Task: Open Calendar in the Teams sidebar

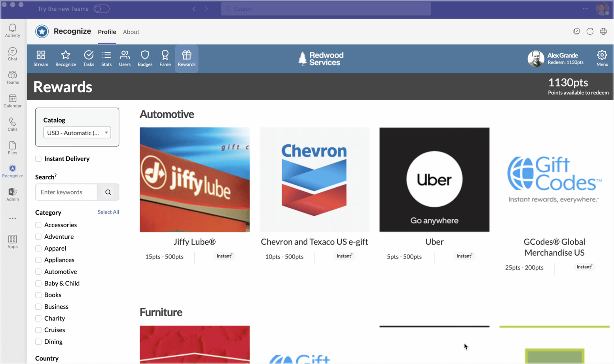Action: click(x=13, y=101)
